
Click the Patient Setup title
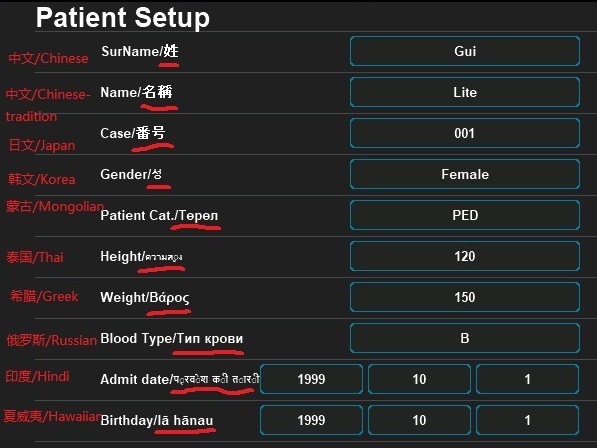123,18
